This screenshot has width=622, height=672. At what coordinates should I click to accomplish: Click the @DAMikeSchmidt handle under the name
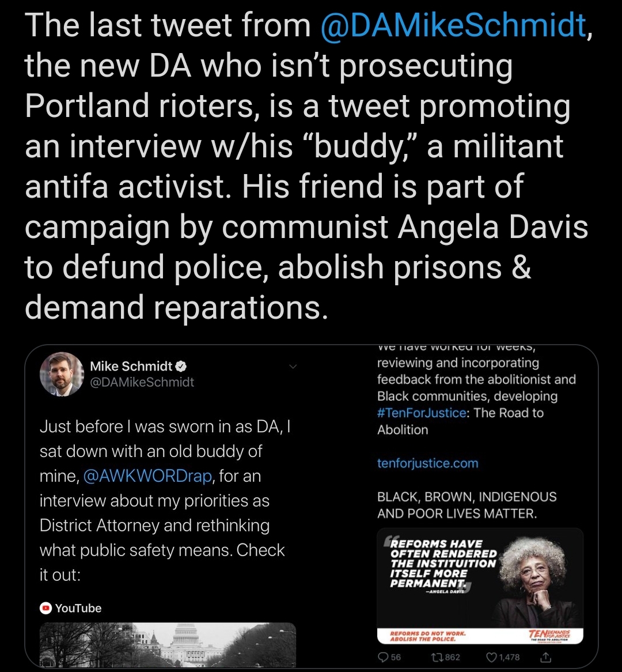(142, 382)
